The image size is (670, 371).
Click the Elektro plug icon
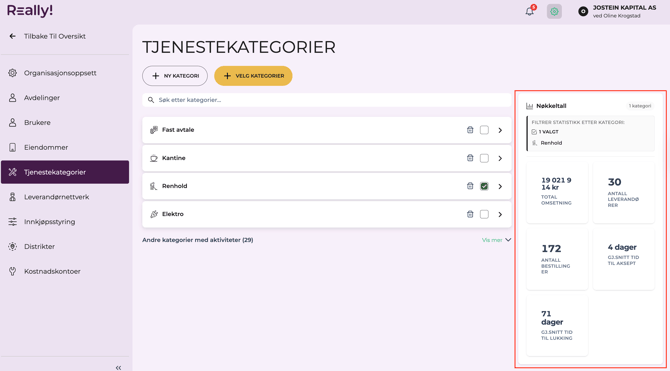click(x=154, y=214)
